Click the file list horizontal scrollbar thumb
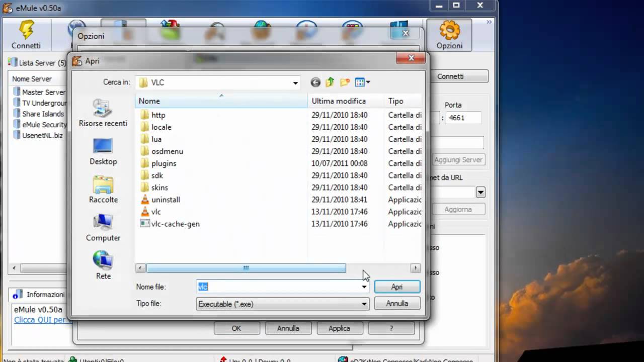 (246, 268)
